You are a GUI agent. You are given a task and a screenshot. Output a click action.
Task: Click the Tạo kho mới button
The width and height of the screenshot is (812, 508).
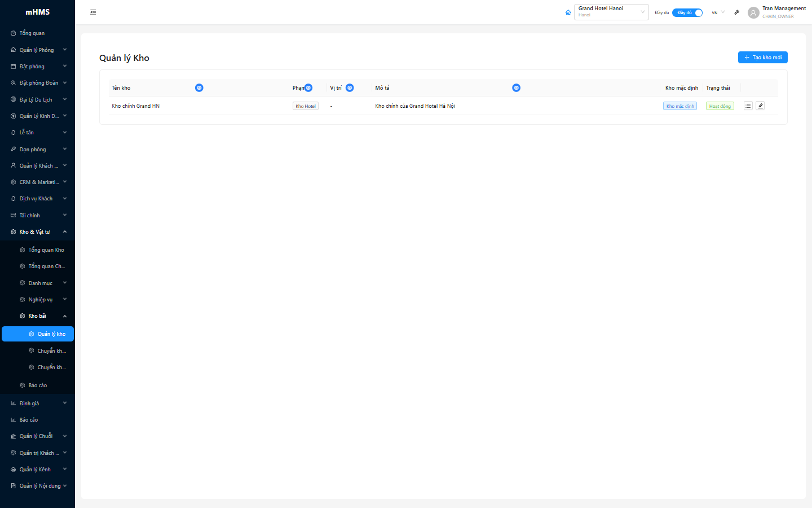tap(762, 58)
